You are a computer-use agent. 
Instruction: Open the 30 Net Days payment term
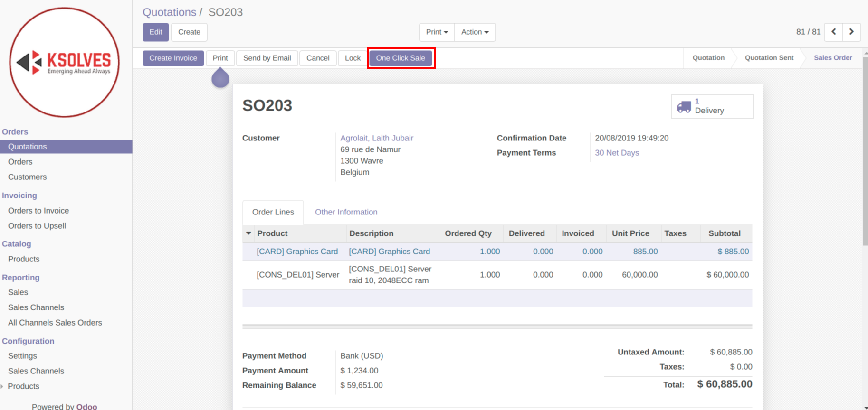pos(617,153)
